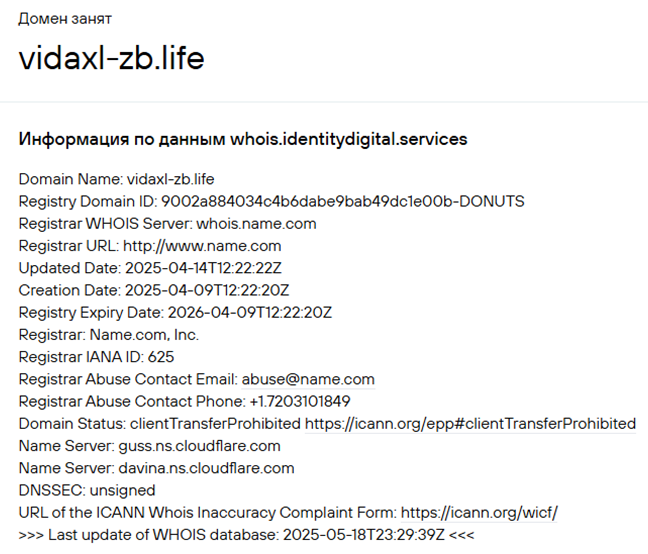The width and height of the screenshot is (648, 554).
Task: Click the 'Registrar URL: http://www.name.com' line
Action: pyautogui.click(x=150, y=246)
